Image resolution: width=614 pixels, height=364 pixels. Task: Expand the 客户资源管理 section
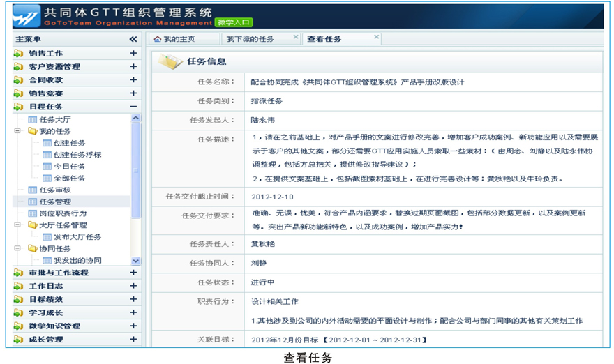pyautogui.click(x=133, y=67)
